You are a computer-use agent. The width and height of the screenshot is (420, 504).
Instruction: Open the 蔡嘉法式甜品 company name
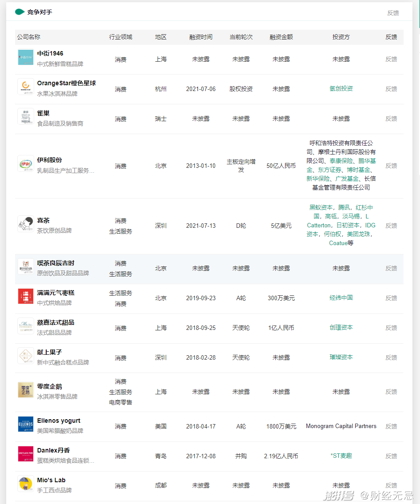[56, 322]
